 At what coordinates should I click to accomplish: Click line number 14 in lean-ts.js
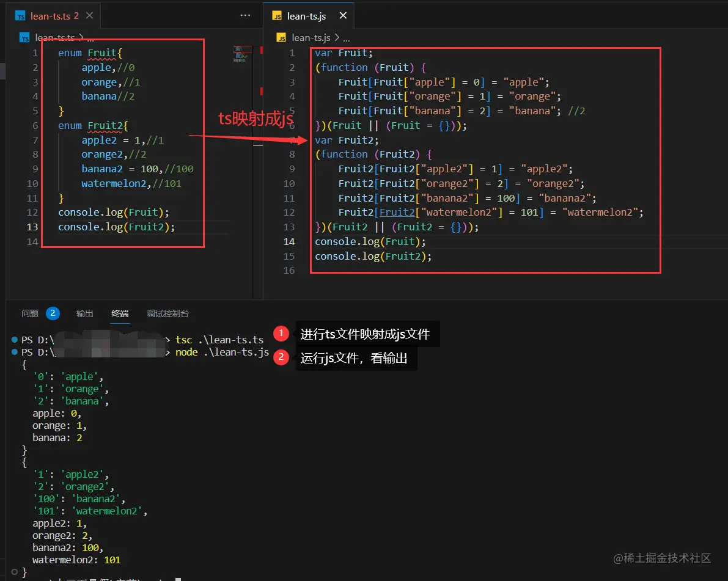pos(289,242)
